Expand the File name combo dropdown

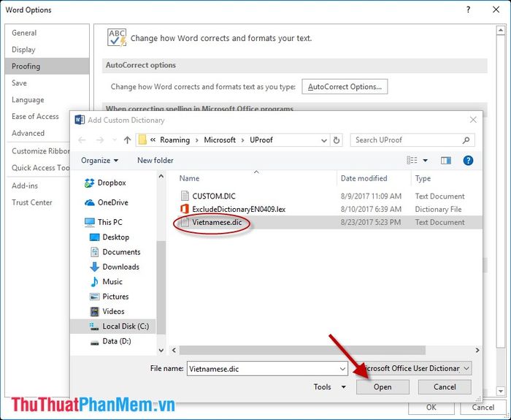point(342,369)
